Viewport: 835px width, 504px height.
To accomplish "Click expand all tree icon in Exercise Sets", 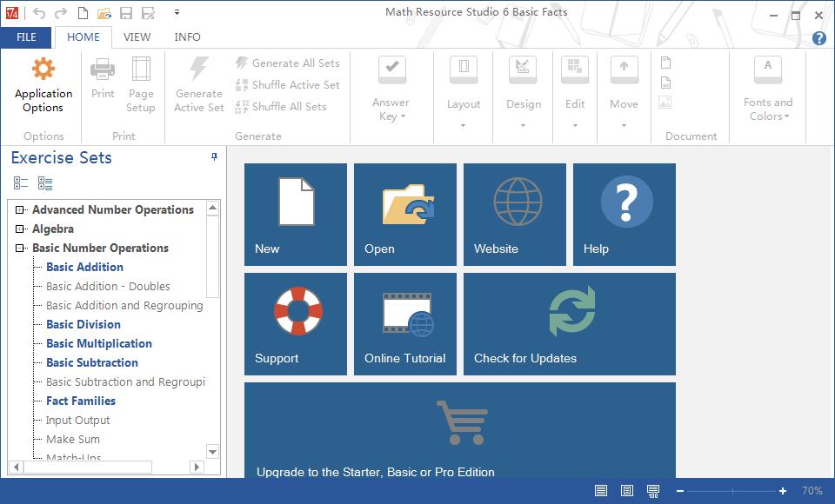I will (45, 183).
